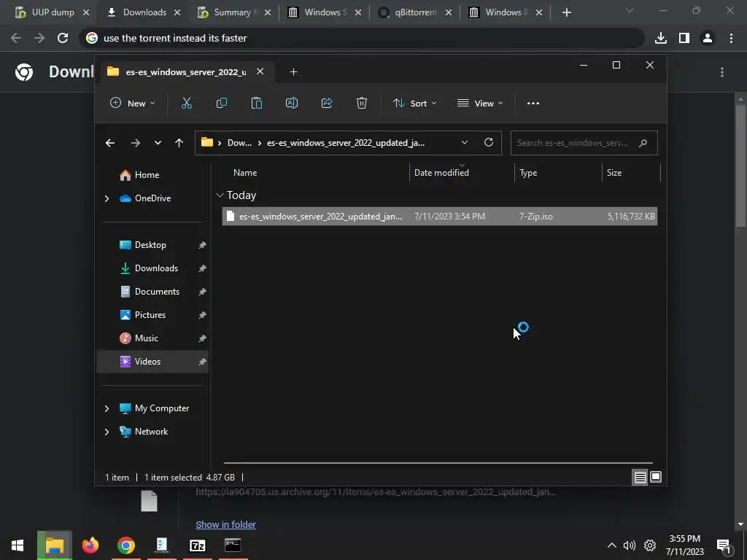The width and height of the screenshot is (747, 560).
Task: Open Chrome three-dot menu
Action: pyautogui.click(x=731, y=38)
